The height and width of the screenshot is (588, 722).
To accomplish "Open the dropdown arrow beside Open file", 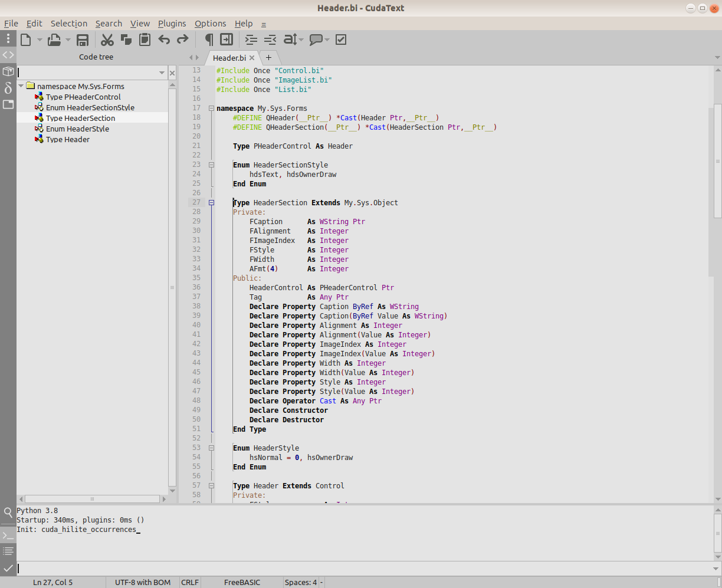I will tap(68, 40).
